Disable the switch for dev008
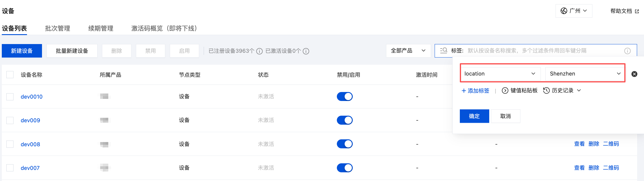Screen dimensions: 644x181 [345, 144]
